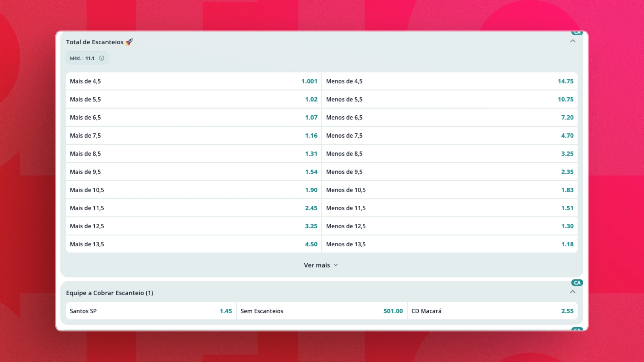Bet on Santos SP at 1.45

151,311
